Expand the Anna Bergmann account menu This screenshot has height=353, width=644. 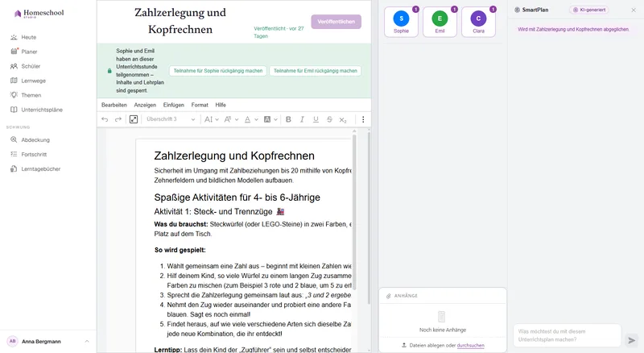87,341
